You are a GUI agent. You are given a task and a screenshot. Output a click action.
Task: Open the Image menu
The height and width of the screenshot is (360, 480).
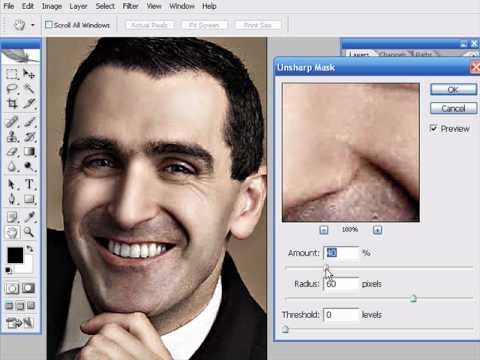(x=52, y=6)
